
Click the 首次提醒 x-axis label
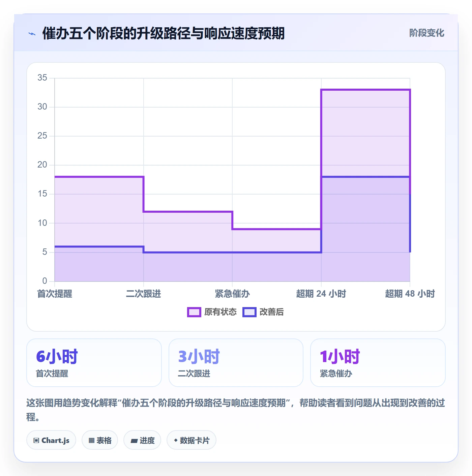(55, 294)
